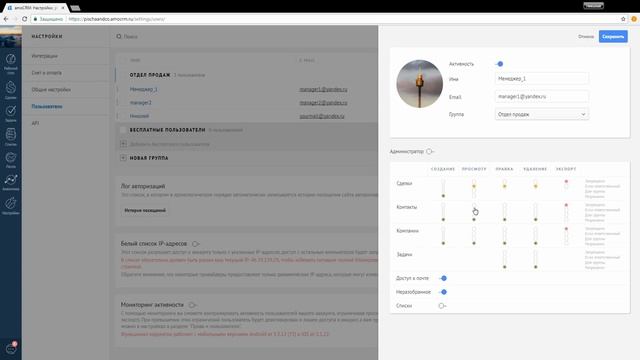Adjust Задачи Правка permission slider
This screenshot has width=640, height=360.
pyautogui.click(x=504, y=259)
